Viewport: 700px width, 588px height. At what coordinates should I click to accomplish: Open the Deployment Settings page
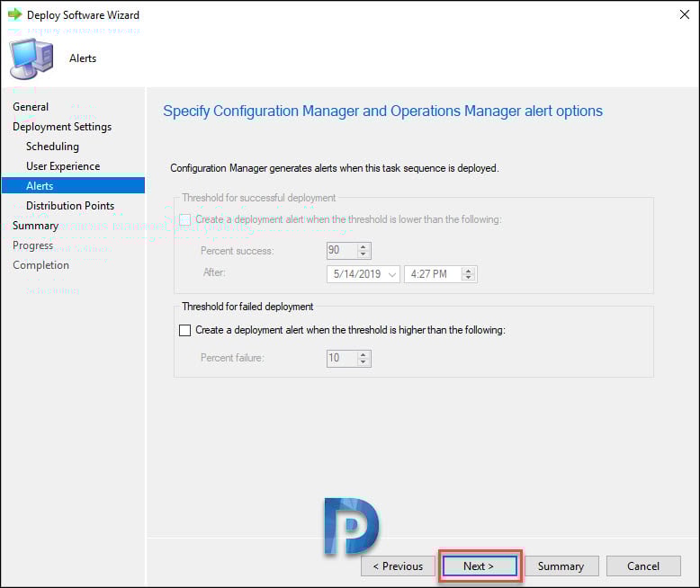tap(62, 127)
